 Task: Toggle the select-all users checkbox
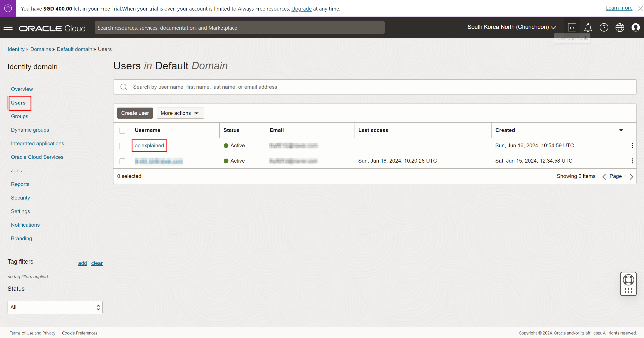coord(122,130)
